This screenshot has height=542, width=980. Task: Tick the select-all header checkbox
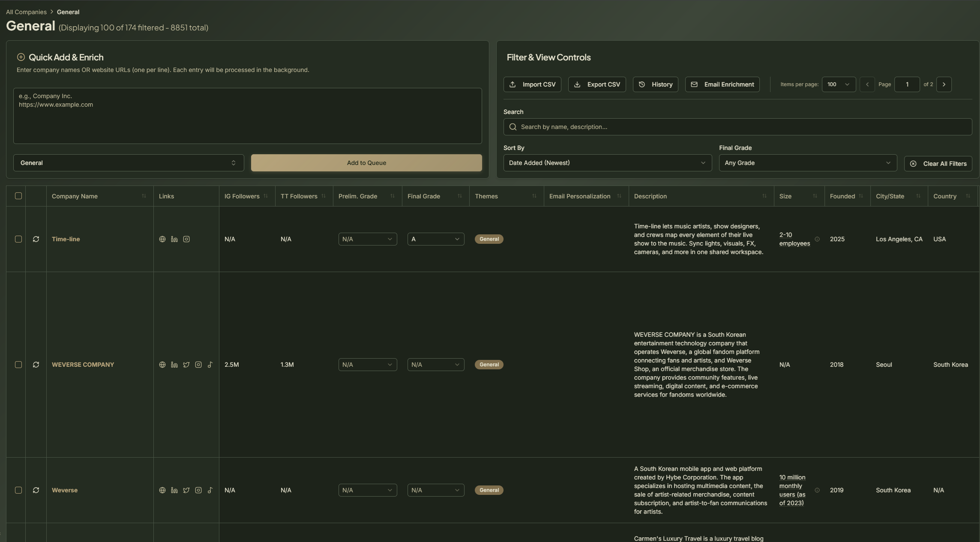(18, 196)
